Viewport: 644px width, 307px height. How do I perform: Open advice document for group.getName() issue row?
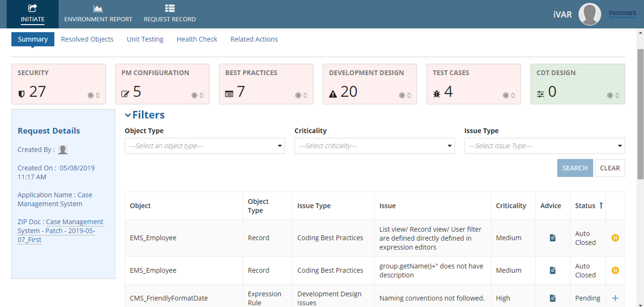pyautogui.click(x=552, y=270)
